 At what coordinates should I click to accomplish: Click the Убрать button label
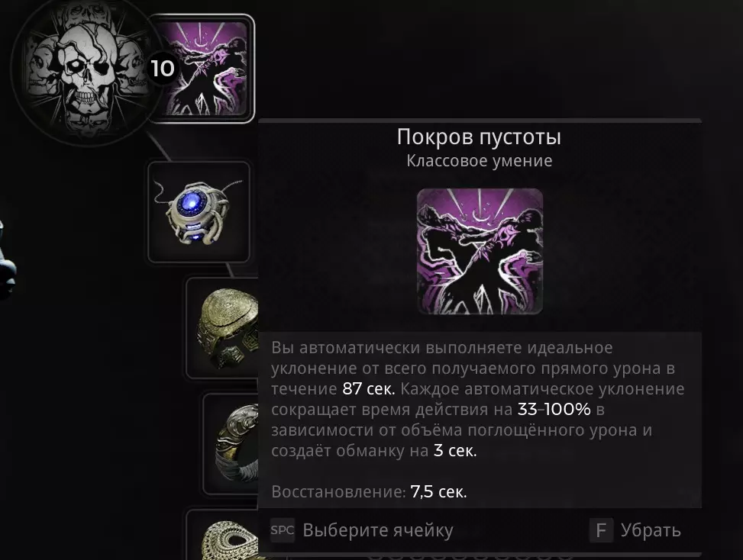[651, 530]
